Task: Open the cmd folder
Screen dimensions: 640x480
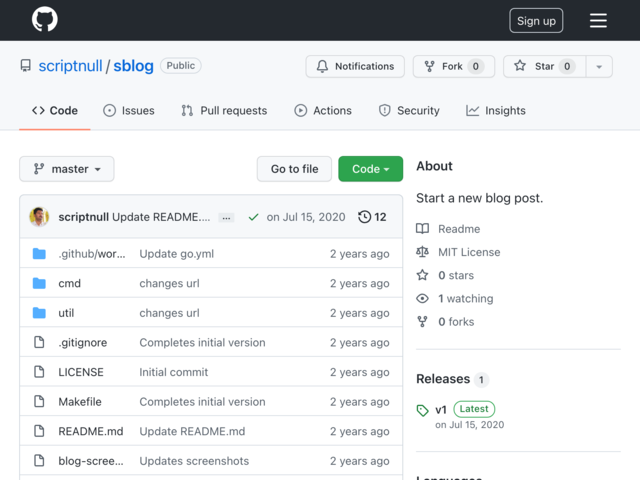Action: pyautogui.click(x=69, y=283)
